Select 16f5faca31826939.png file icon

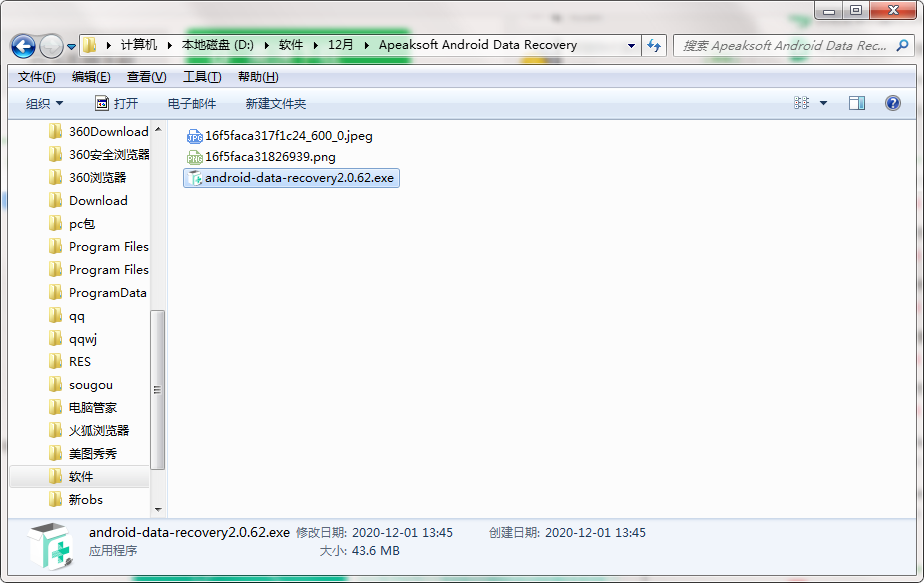(194, 157)
